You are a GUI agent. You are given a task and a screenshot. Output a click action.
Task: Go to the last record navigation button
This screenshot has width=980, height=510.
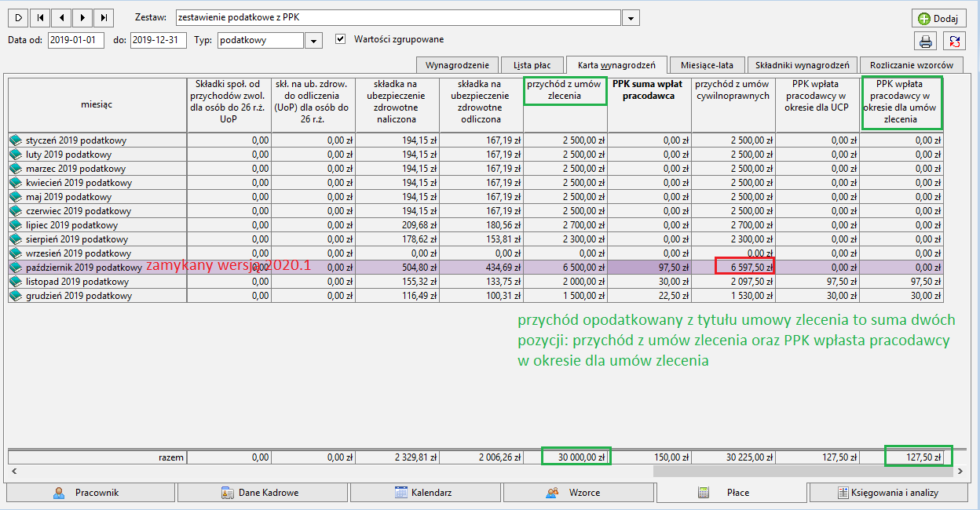(x=103, y=17)
